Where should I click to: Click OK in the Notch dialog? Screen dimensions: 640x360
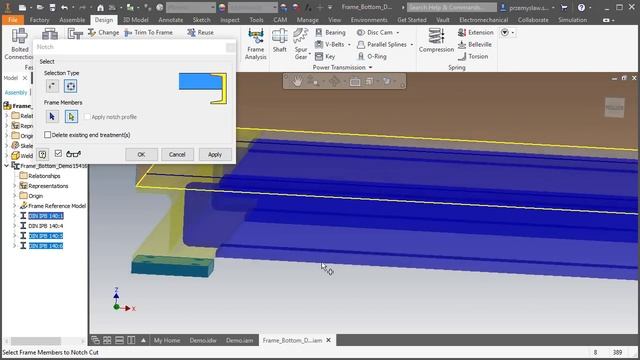(141, 154)
